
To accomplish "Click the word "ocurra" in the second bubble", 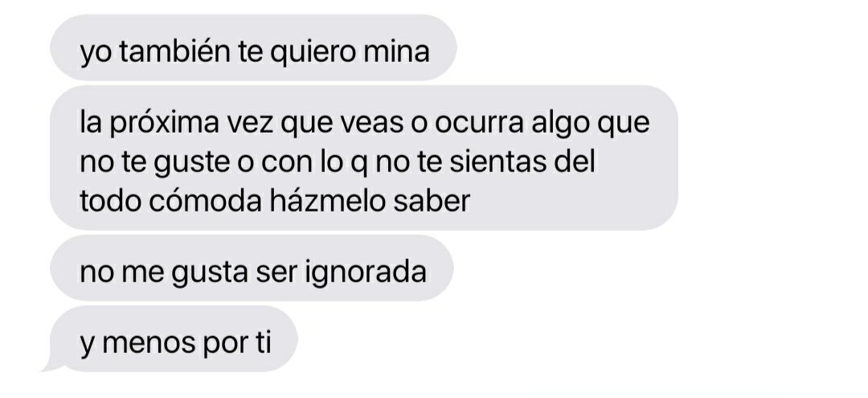I will (479, 124).
